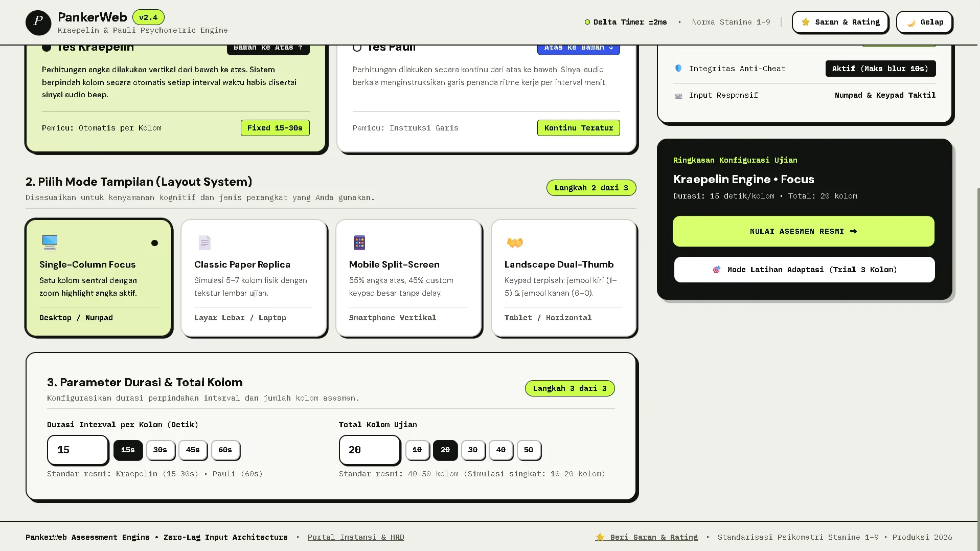
Task: Select the Single-Column Focus layout indicator dot
Action: 154,243
